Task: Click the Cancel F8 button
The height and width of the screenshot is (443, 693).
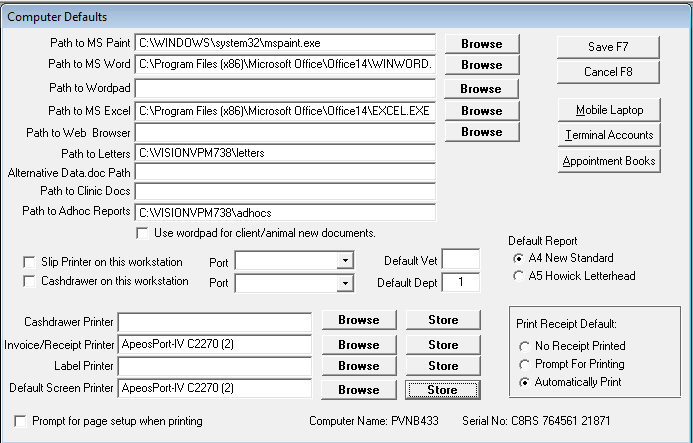Action: [608, 72]
